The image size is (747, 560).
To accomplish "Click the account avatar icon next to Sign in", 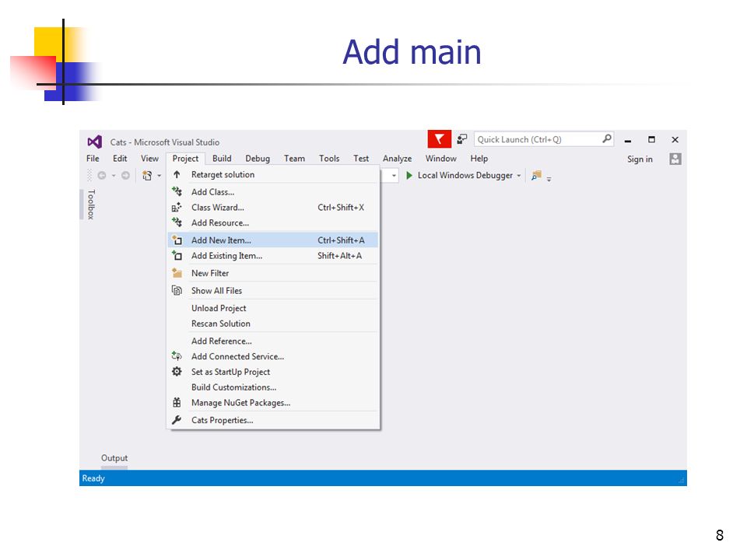I will coord(675,159).
